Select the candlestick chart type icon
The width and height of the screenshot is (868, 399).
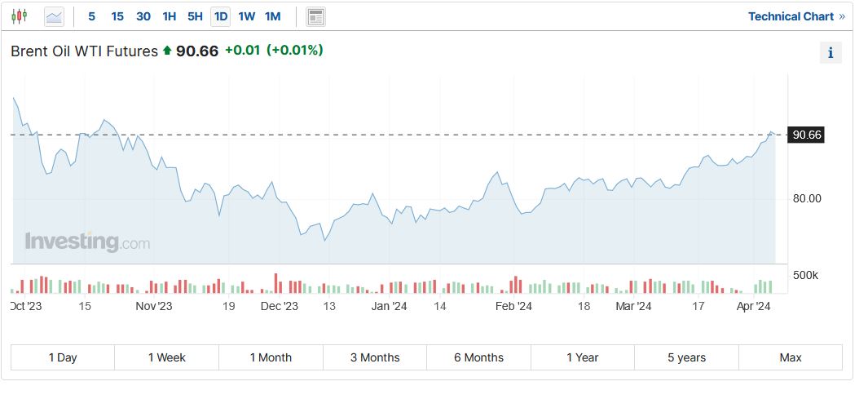pos(20,16)
